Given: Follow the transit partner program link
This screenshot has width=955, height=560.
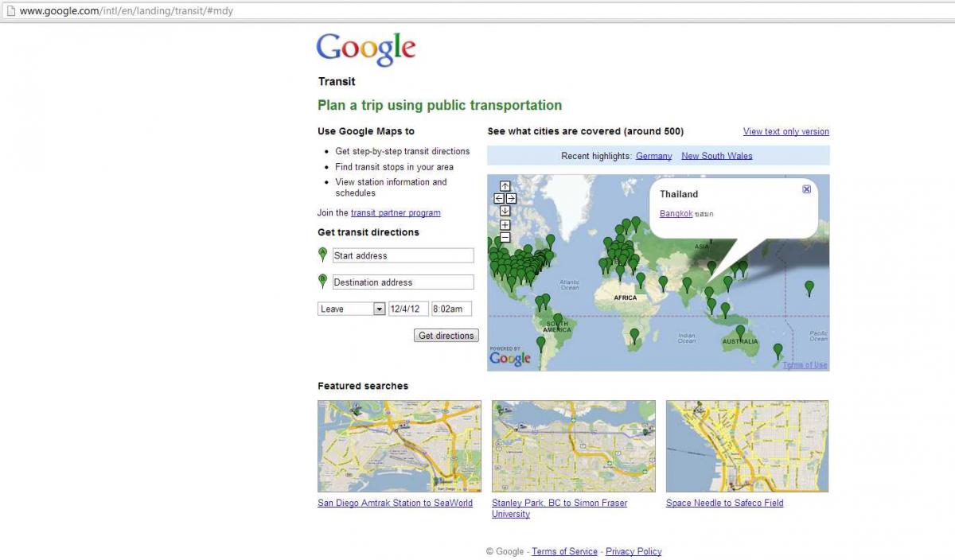Looking at the screenshot, I should 396,213.
